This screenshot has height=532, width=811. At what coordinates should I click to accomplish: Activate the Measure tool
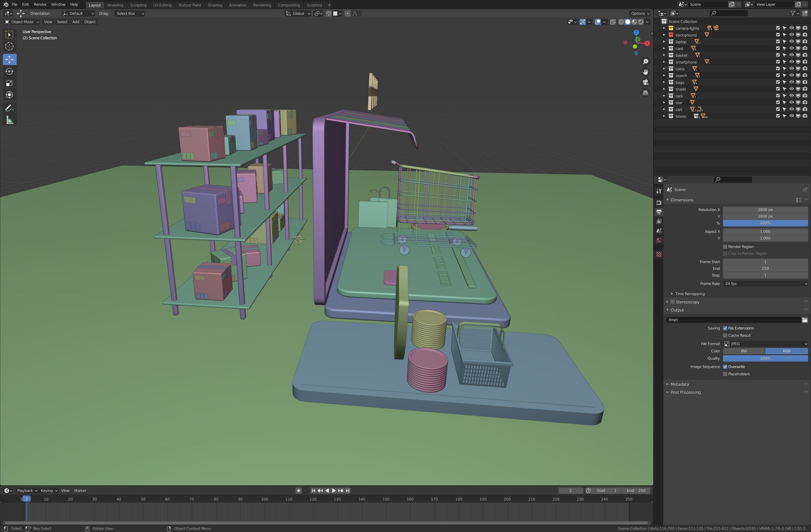[x=10, y=120]
